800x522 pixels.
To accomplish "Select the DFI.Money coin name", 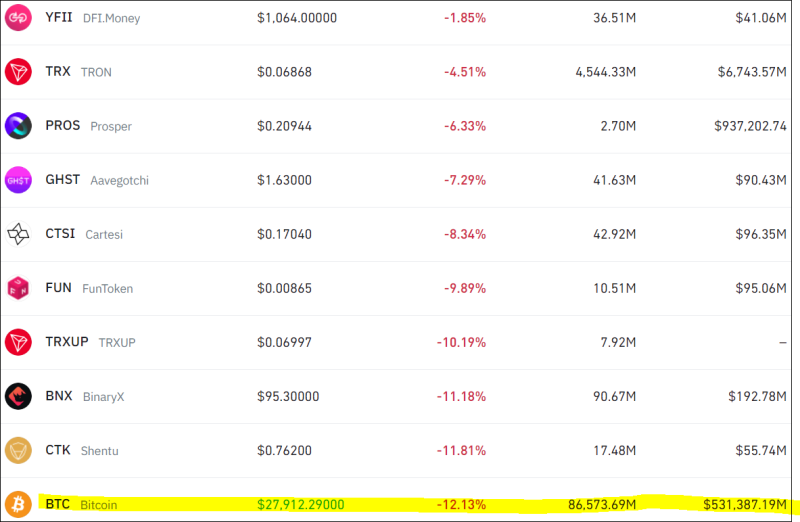I will tap(111, 18).
